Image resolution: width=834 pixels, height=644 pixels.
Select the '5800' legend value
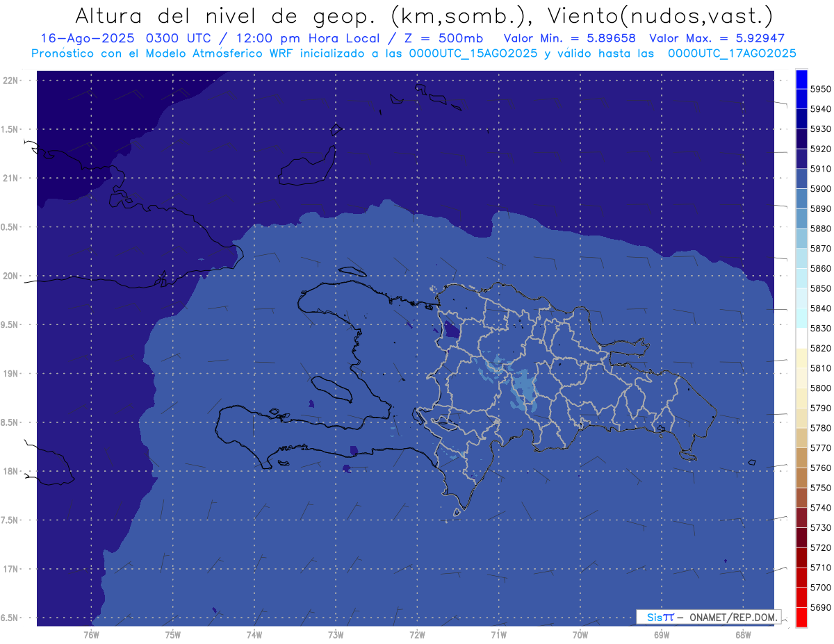click(821, 388)
